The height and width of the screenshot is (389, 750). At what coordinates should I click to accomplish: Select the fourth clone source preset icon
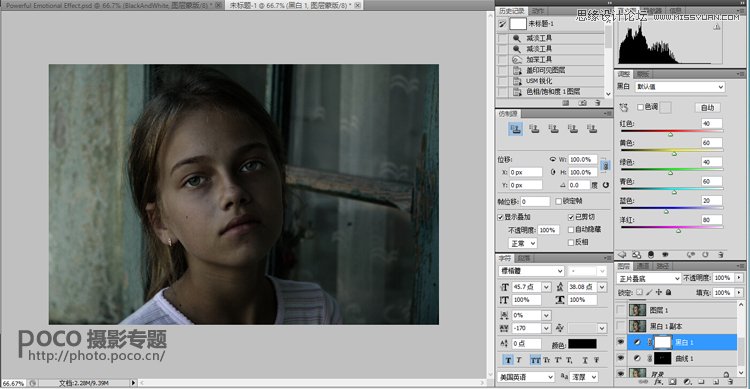(x=573, y=129)
